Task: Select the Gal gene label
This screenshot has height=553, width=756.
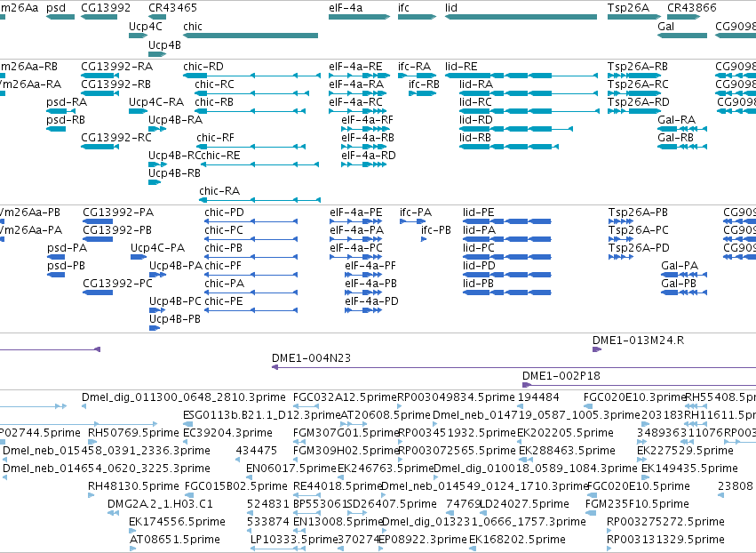Action: click(x=666, y=27)
